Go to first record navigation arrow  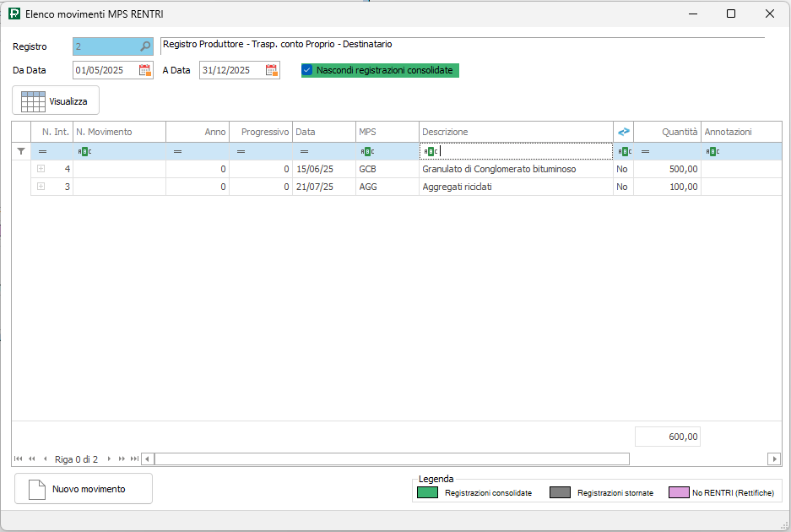(19, 459)
